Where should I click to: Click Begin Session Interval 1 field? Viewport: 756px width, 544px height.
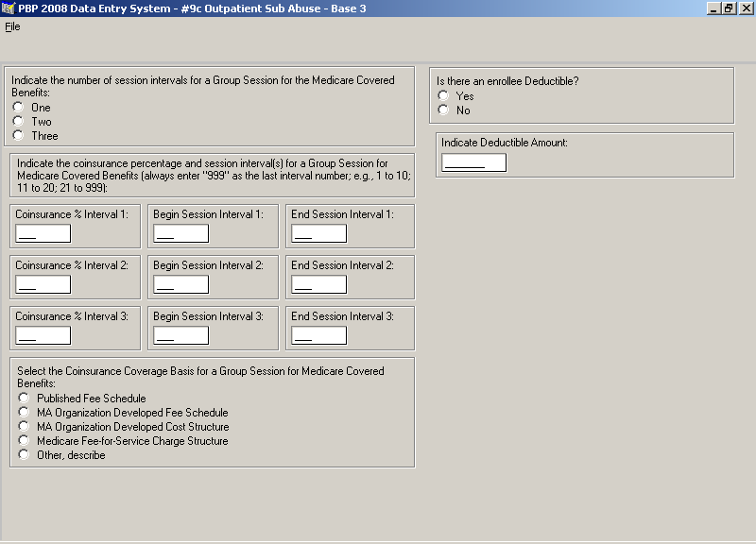point(181,233)
